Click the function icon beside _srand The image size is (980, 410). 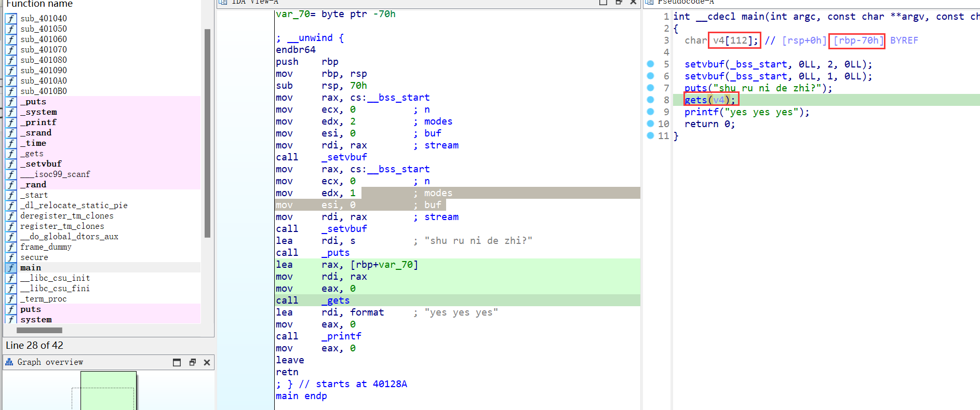11,133
